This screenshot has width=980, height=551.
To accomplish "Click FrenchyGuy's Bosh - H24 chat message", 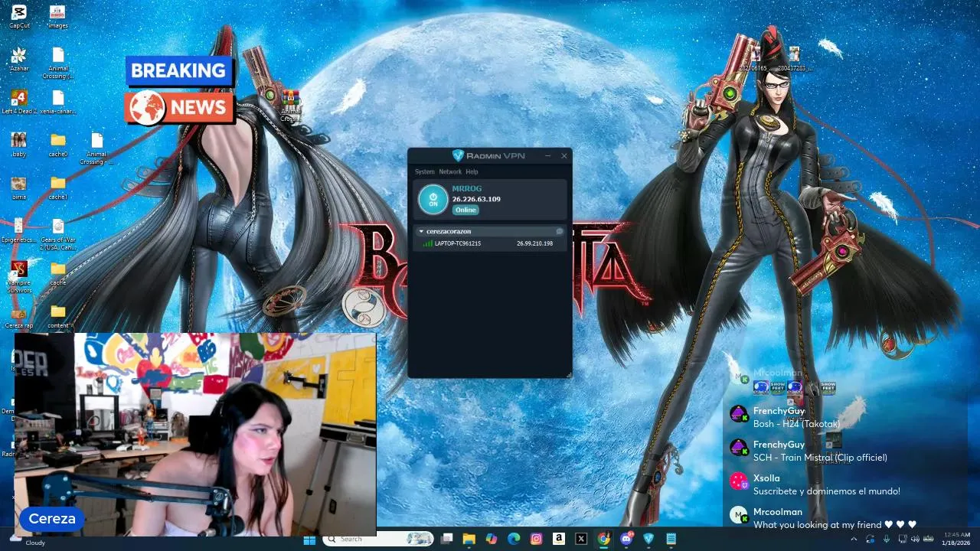I will (796, 424).
